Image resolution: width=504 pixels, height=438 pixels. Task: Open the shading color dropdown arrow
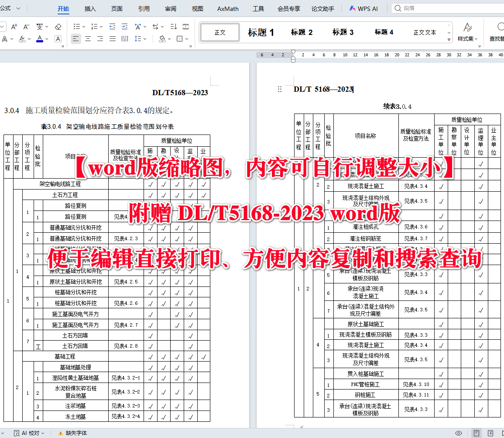click(x=169, y=39)
